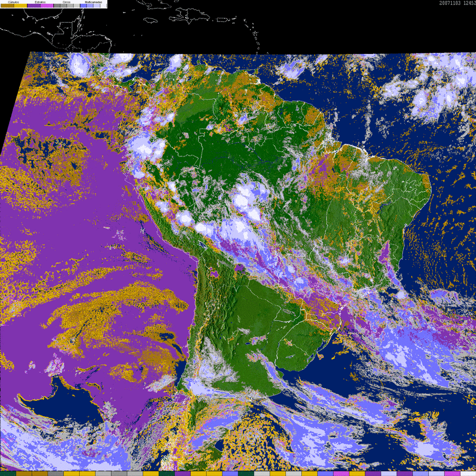Image resolution: width=476 pixels, height=476 pixels.
Task: Click the white last bottom color-strip cell
Action: [x=468, y=473]
